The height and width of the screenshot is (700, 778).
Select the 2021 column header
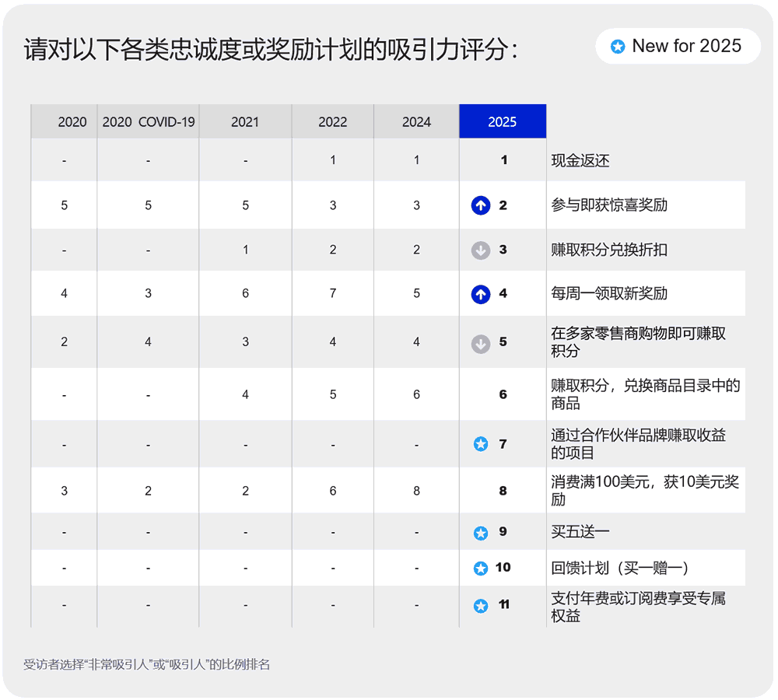tap(245, 121)
